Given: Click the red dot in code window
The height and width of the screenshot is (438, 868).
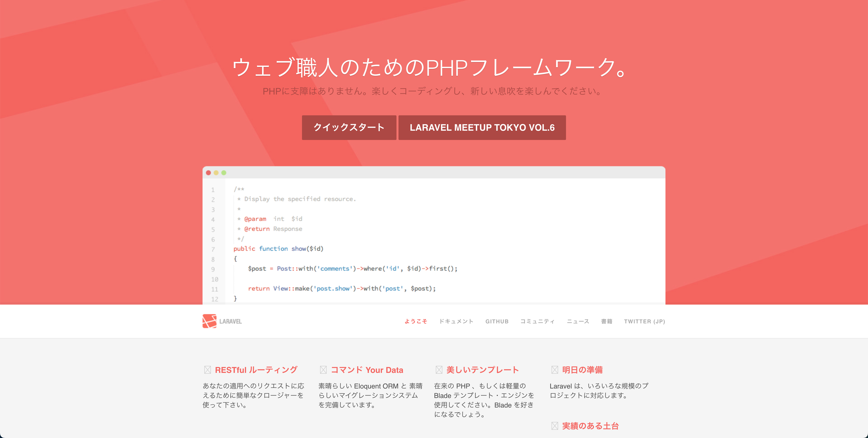Looking at the screenshot, I should click(x=208, y=173).
